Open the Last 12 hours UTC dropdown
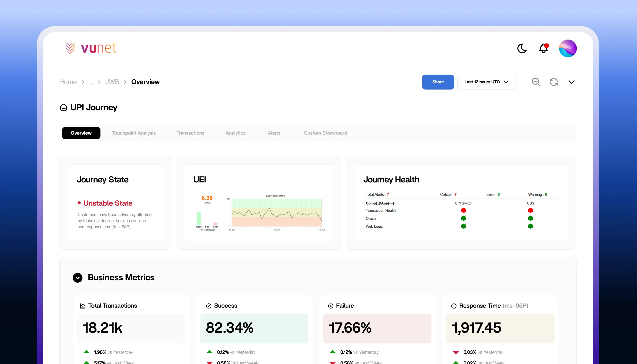The image size is (637, 364). point(486,82)
